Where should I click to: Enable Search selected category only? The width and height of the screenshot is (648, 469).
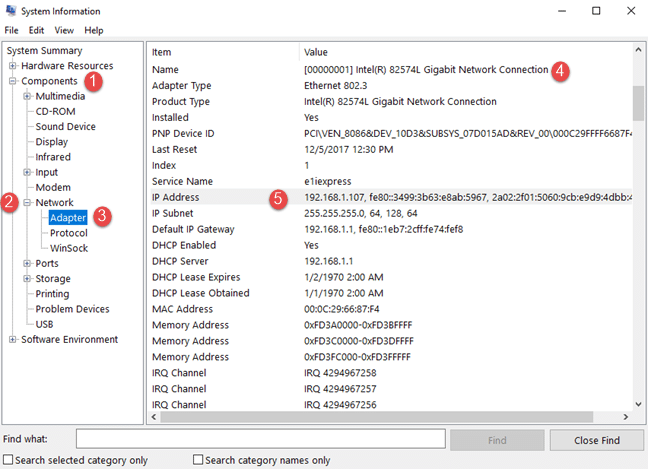click(9, 460)
